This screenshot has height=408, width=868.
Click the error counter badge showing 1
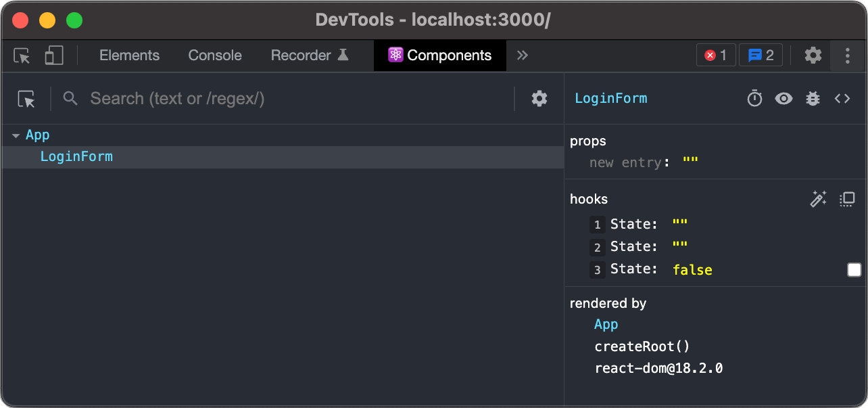tap(715, 55)
